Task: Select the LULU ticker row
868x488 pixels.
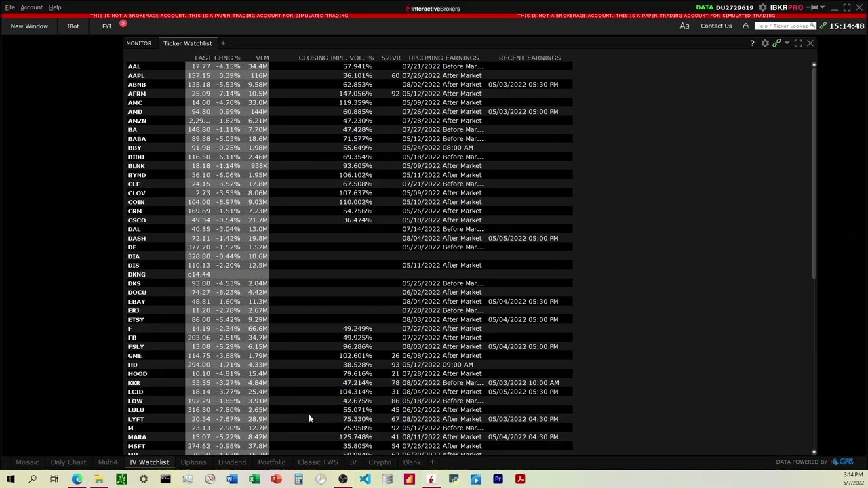Action: pos(136,410)
